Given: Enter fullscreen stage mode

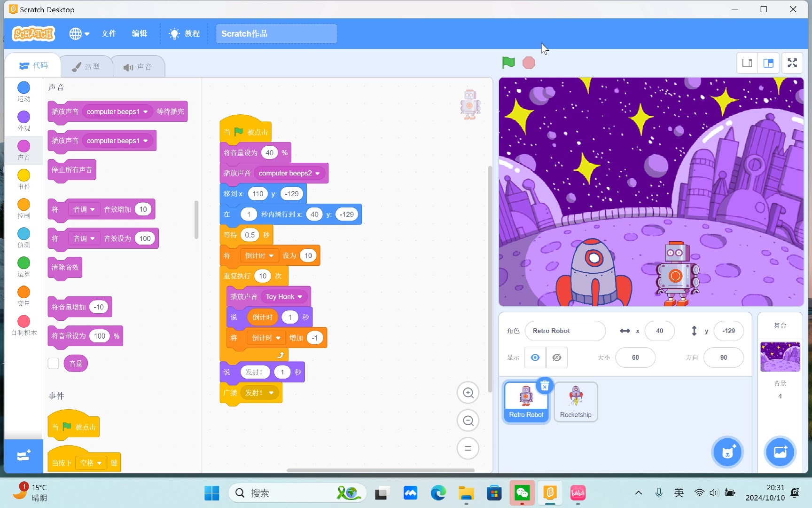Looking at the screenshot, I should click(792, 63).
